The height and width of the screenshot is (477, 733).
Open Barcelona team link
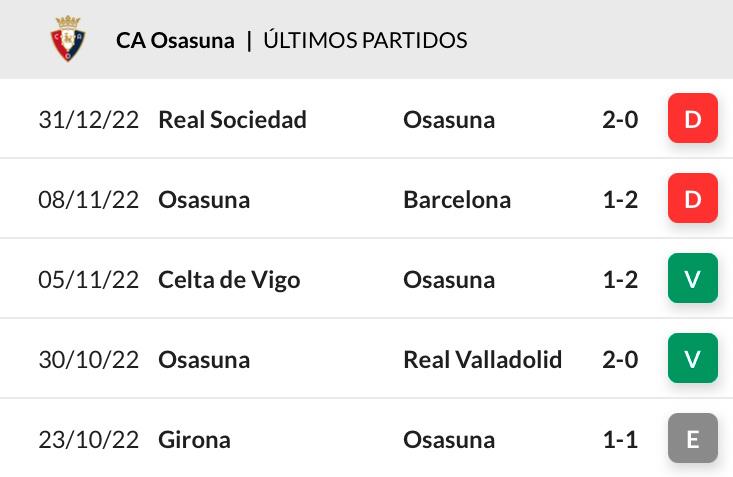click(x=457, y=200)
